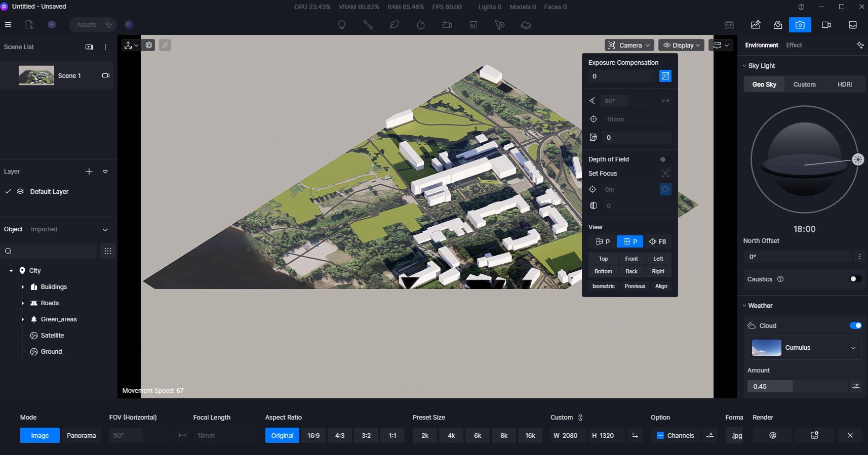Click the add scene icon in Scene List
868x455 pixels.
(x=89, y=47)
